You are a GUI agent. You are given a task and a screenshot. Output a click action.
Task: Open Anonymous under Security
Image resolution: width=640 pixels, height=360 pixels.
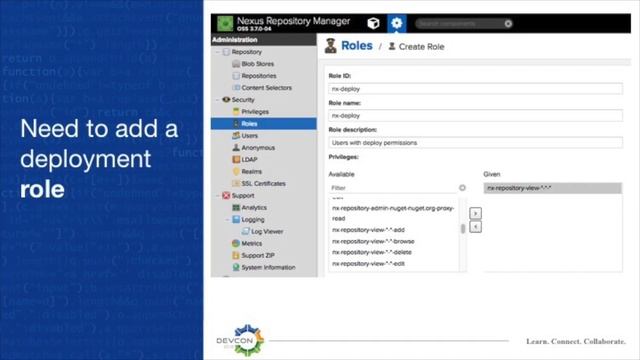[x=258, y=148]
